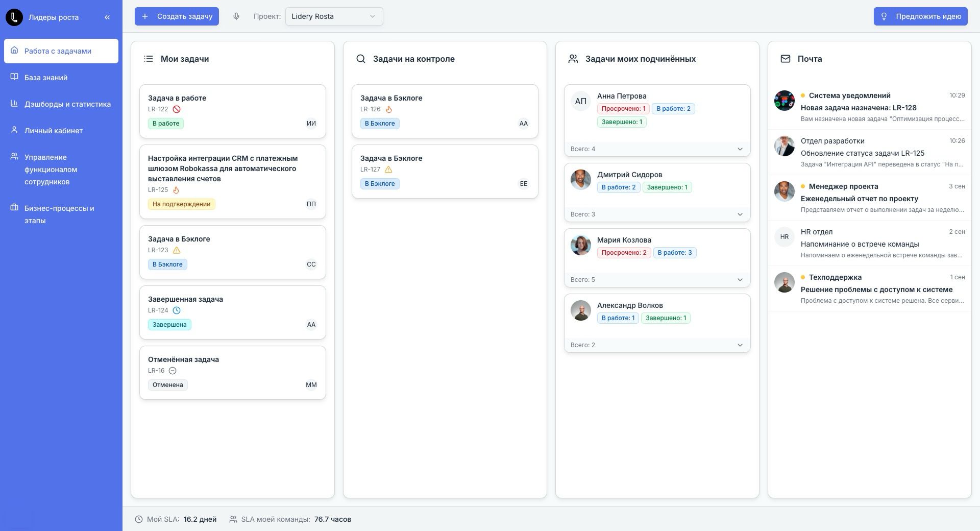Click the fire priority icon on LR-125
The width and height of the screenshot is (980, 531).
coord(176,190)
